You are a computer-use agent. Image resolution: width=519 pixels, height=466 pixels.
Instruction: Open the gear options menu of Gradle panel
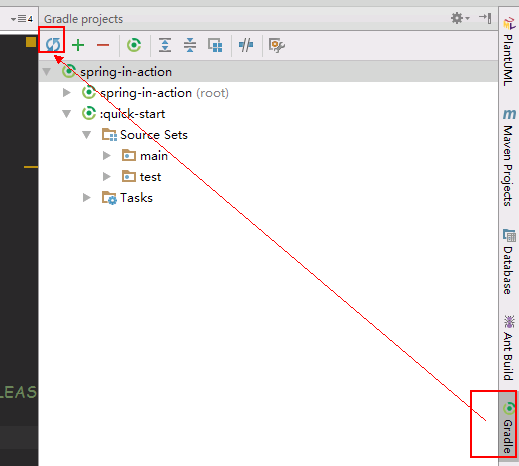(460, 18)
